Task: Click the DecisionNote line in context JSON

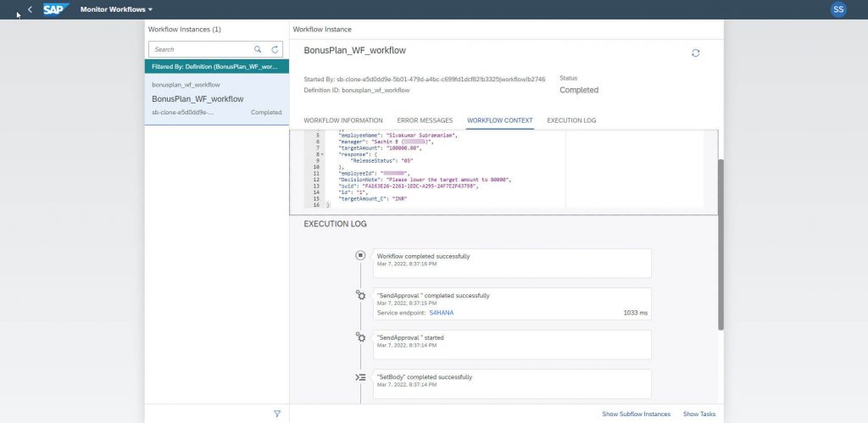Action: [426, 180]
